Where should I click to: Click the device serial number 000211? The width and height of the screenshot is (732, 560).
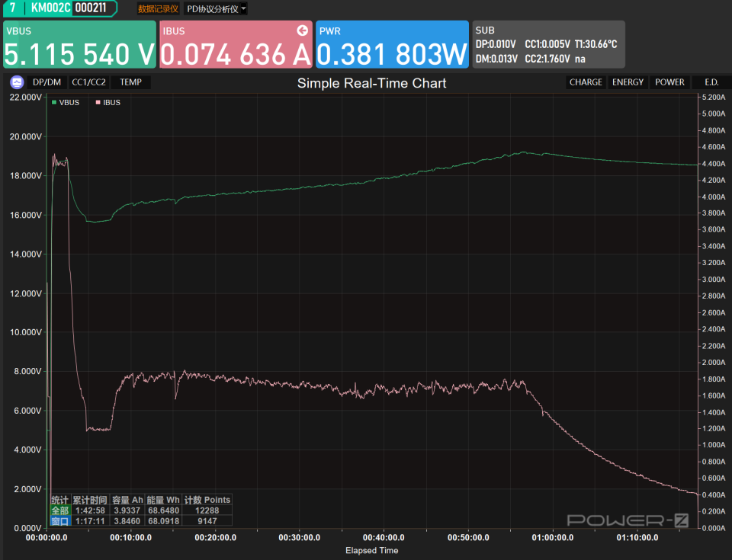point(91,8)
